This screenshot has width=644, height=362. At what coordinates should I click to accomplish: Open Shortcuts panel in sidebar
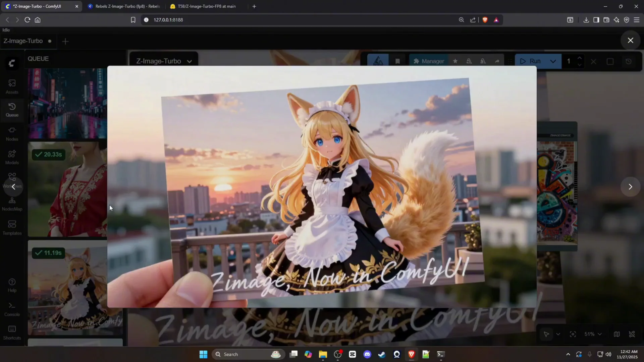pos(12,332)
